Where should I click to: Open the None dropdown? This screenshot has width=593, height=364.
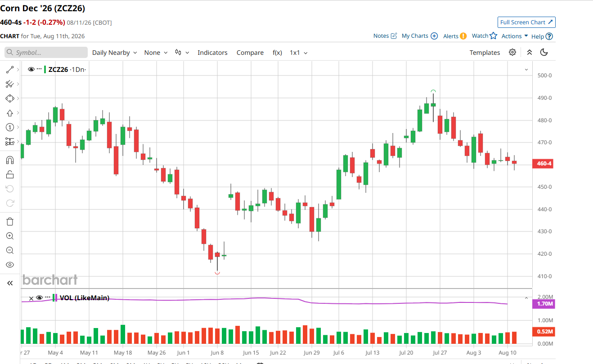[156, 53]
